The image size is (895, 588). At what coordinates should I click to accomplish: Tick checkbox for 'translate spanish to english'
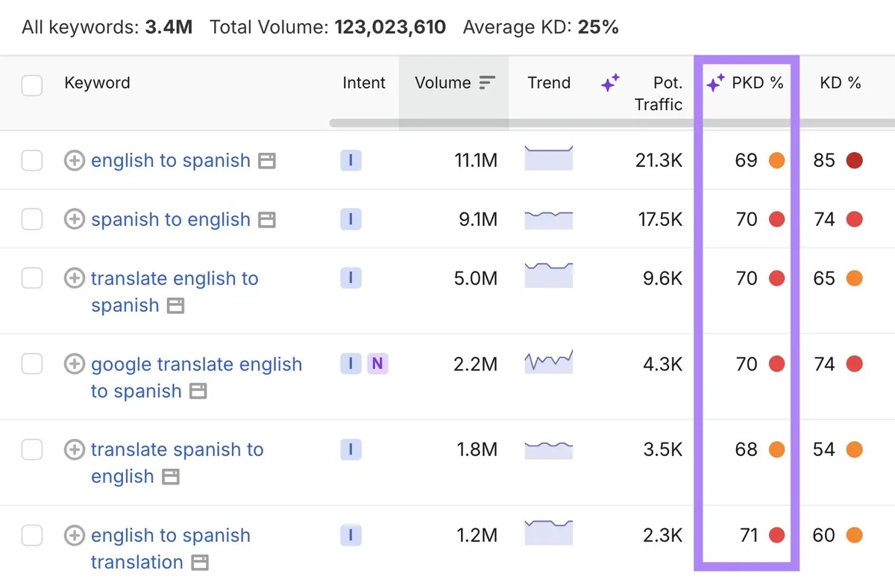pyautogui.click(x=32, y=449)
